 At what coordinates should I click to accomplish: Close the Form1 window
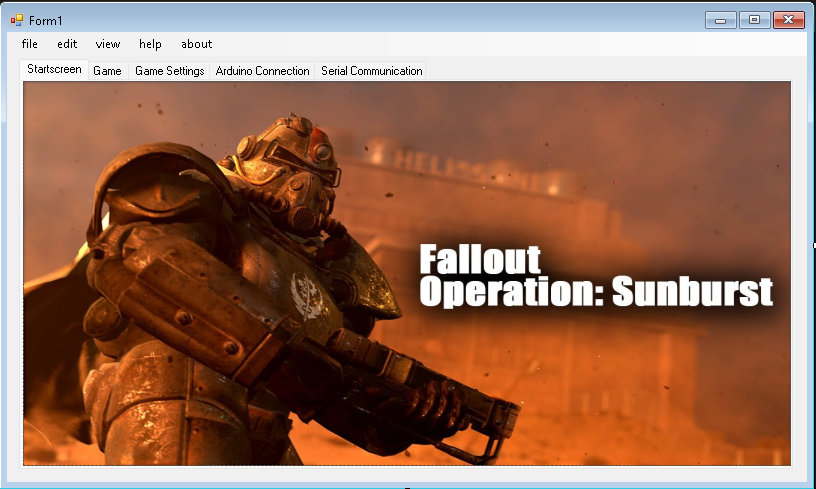coord(788,20)
